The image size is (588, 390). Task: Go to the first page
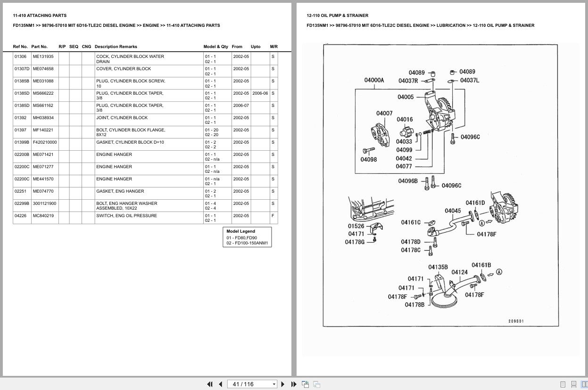pyautogui.click(x=210, y=384)
